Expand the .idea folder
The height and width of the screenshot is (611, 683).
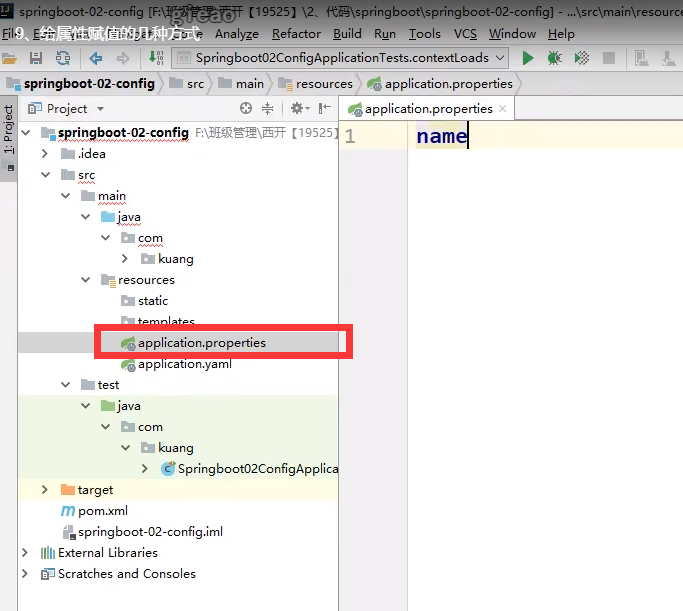45,153
